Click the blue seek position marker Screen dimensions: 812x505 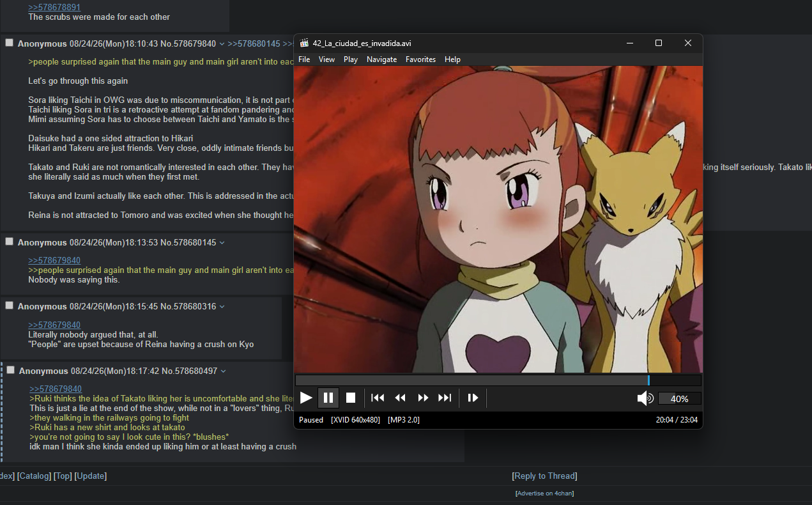(648, 380)
